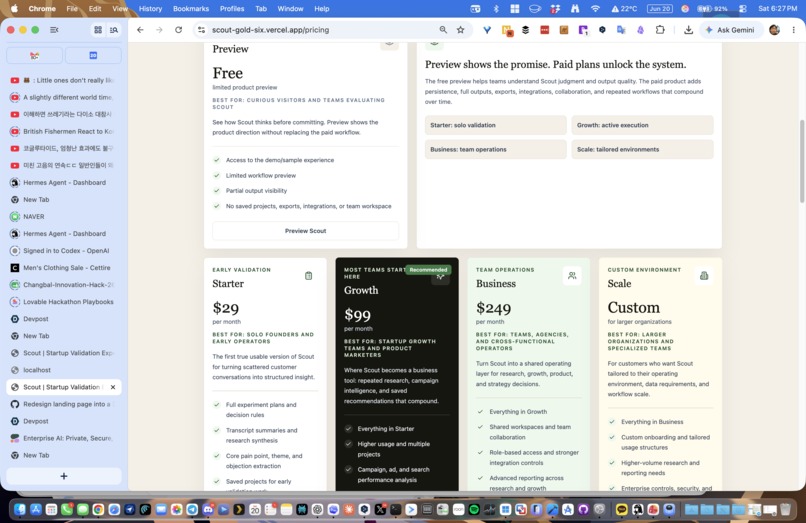806x523 pixels.
Task: Open the pinned calendar tab
Action: point(94,56)
